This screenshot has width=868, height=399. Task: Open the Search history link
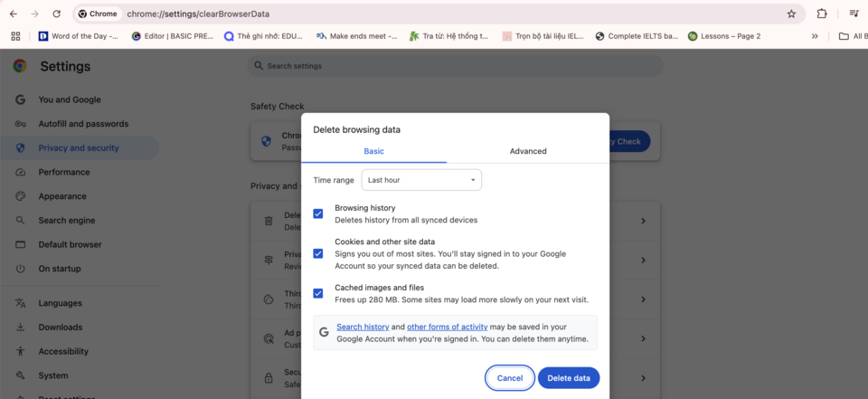pos(363,327)
